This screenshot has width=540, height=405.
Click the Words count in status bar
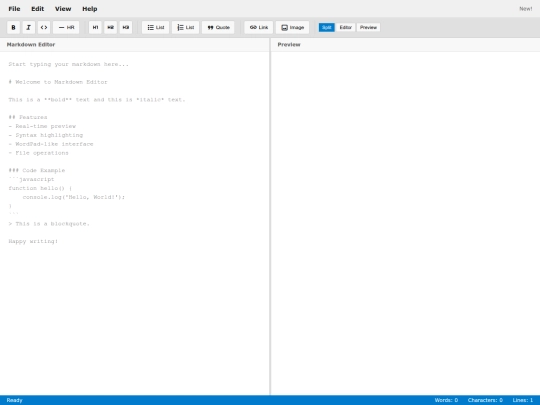[x=446, y=400]
